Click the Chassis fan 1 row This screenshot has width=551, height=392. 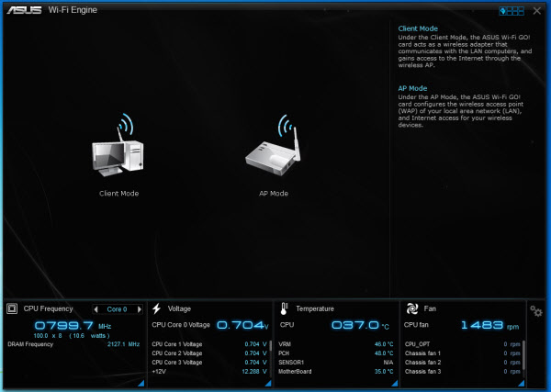click(x=463, y=353)
